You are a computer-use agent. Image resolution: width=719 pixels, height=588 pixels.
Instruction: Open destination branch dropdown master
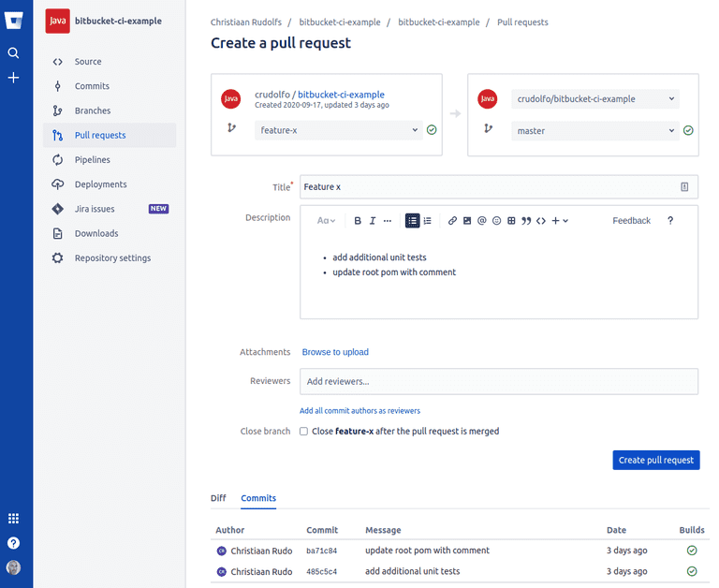point(595,131)
